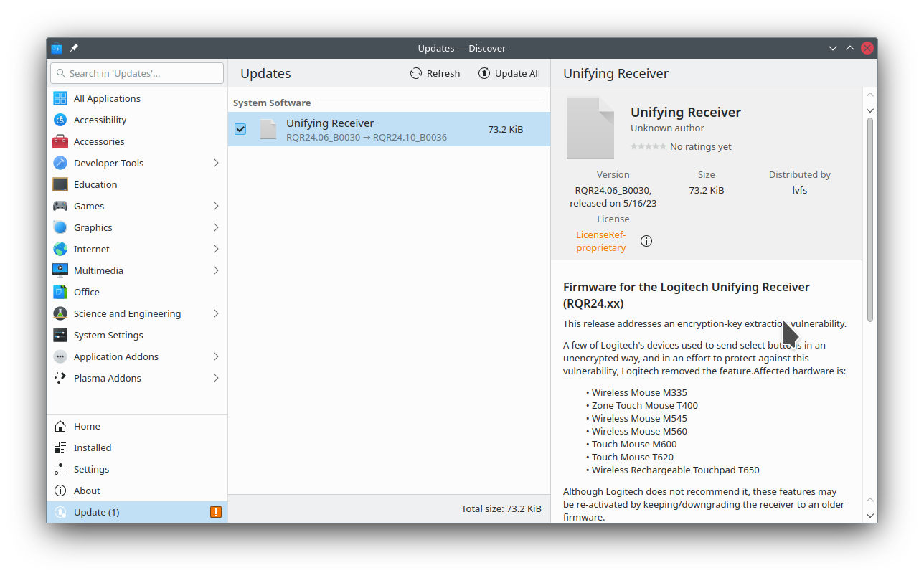The height and width of the screenshot is (578, 924).
Task: Pin window using the title bar pin icon
Action: pos(74,48)
